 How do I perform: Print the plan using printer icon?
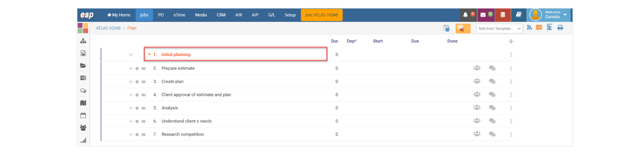coord(560,28)
